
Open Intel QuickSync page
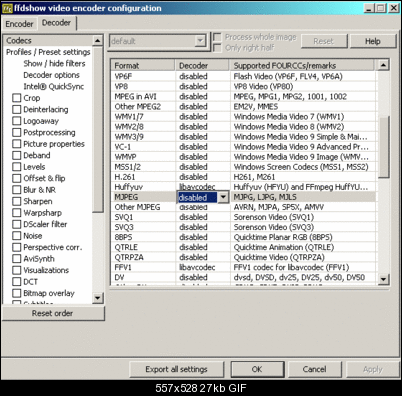point(54,87)
